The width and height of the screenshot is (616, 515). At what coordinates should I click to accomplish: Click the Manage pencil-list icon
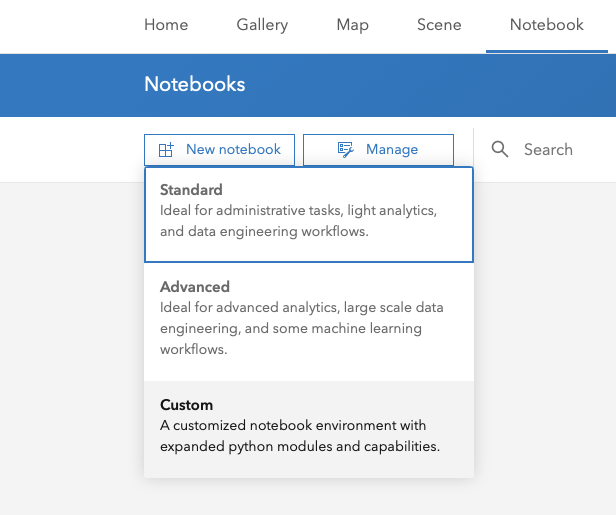point(346,149)
